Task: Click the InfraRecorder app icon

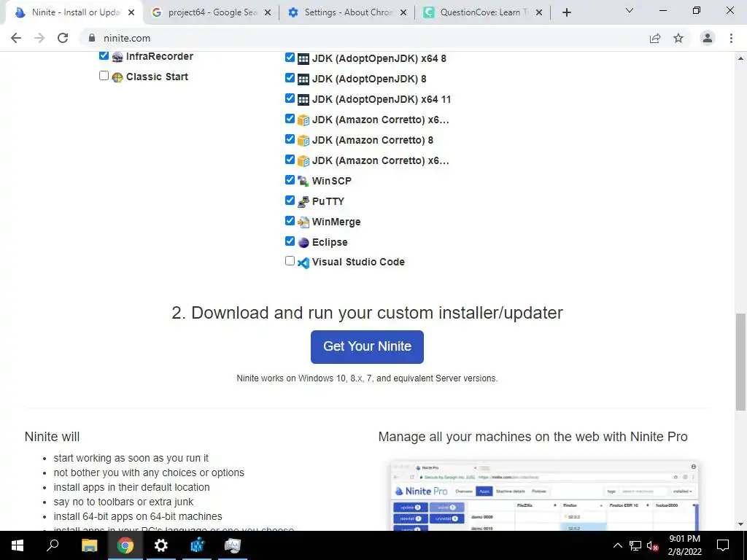Action: pyautogui.click(x=117, y=57)
